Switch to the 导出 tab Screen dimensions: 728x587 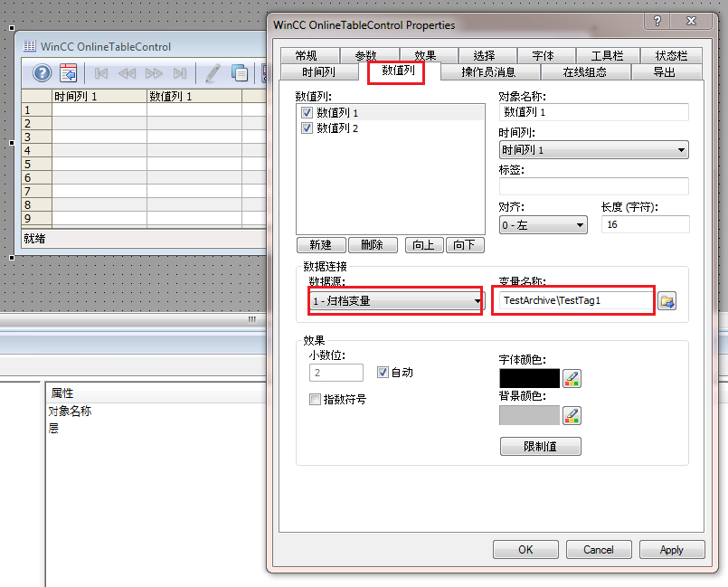click(x=665, y=72)
